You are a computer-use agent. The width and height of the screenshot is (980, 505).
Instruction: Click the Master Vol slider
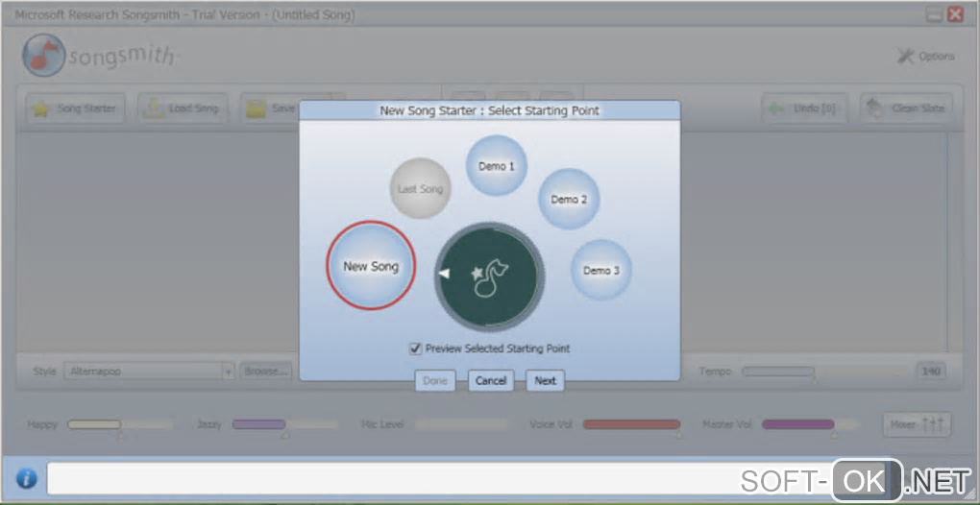tap(811, 425)
